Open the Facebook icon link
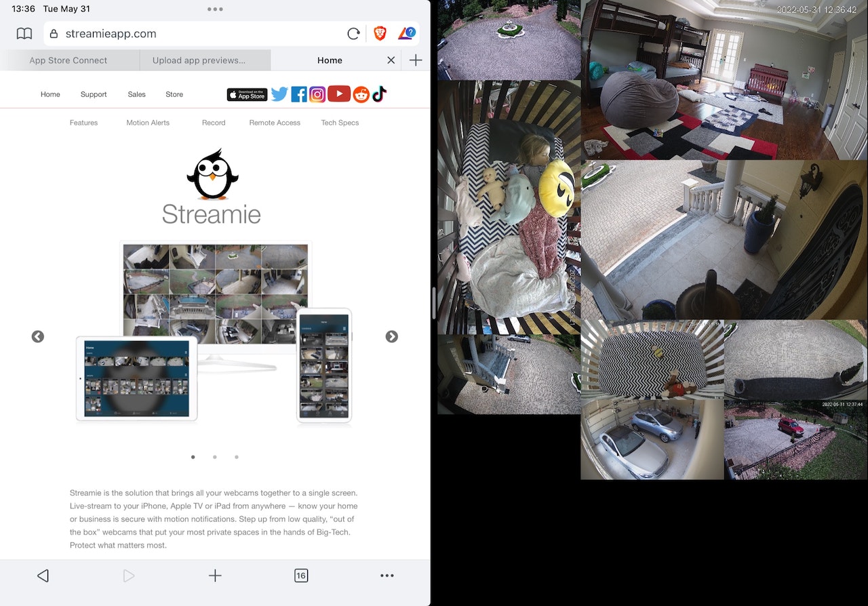The width and height of the screenshot is (868, 606). pos(299,94)
